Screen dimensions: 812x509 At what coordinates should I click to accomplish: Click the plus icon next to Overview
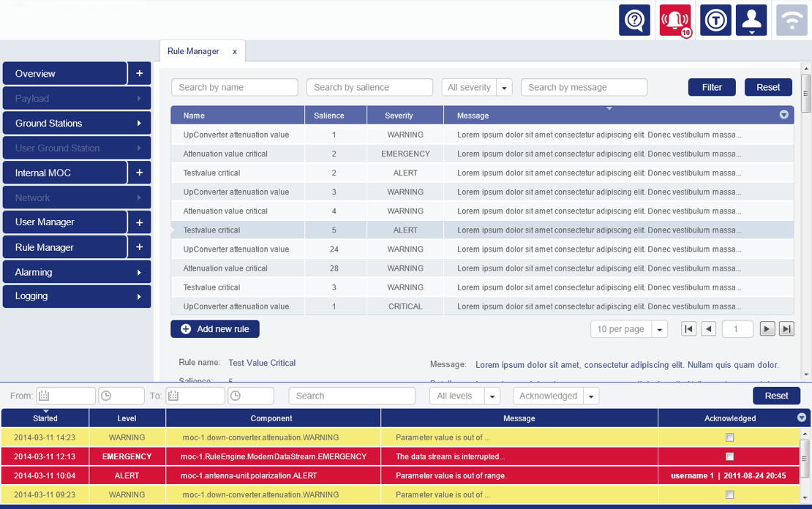(x=139, y=74)
